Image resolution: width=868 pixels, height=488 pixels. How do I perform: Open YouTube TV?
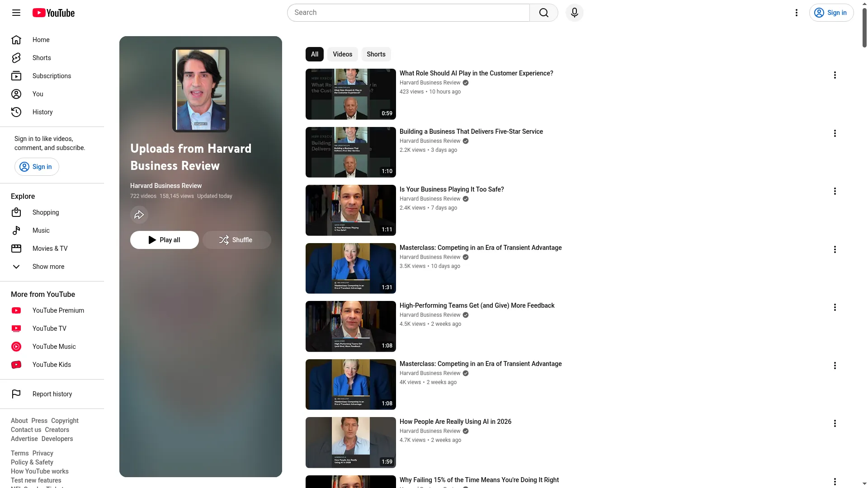pos(52,328)
